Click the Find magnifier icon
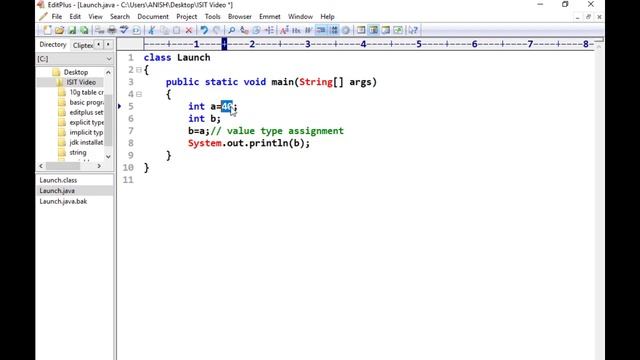The image size is (640, 360). (x=231, y=30)
